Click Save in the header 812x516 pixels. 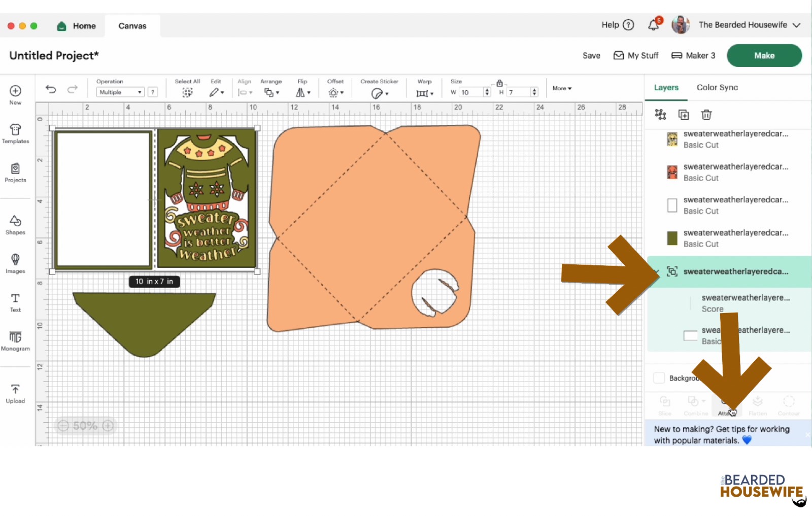tap(591, 56)
